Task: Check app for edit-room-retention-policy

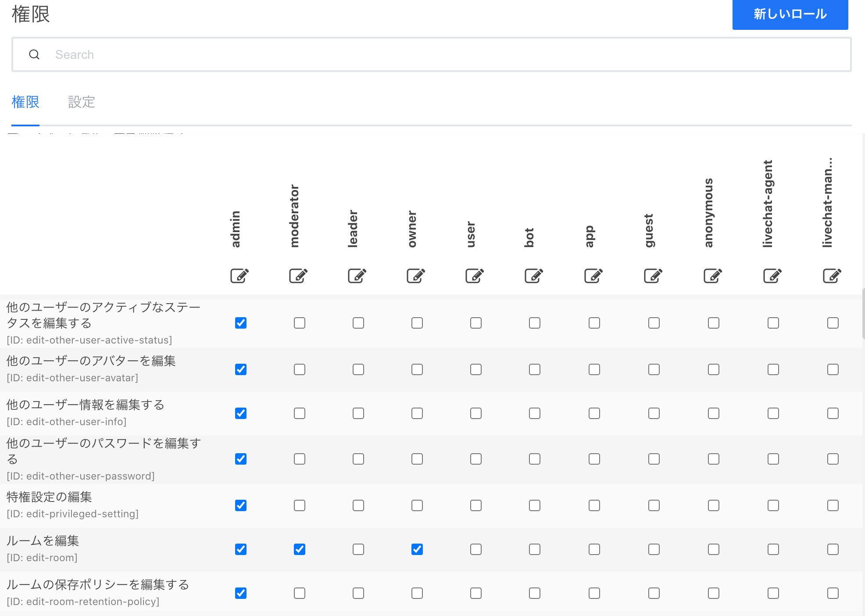Action: coord(594,593)
